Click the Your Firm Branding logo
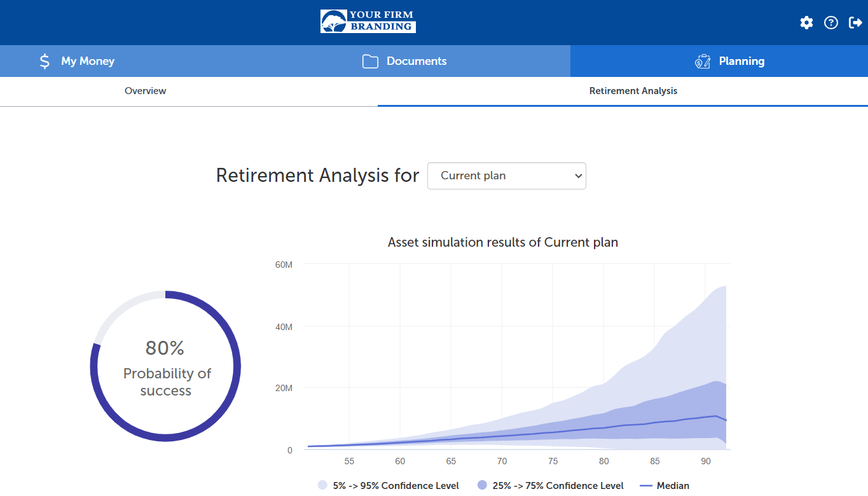868x496 pixels. click(x=368, y=21)
